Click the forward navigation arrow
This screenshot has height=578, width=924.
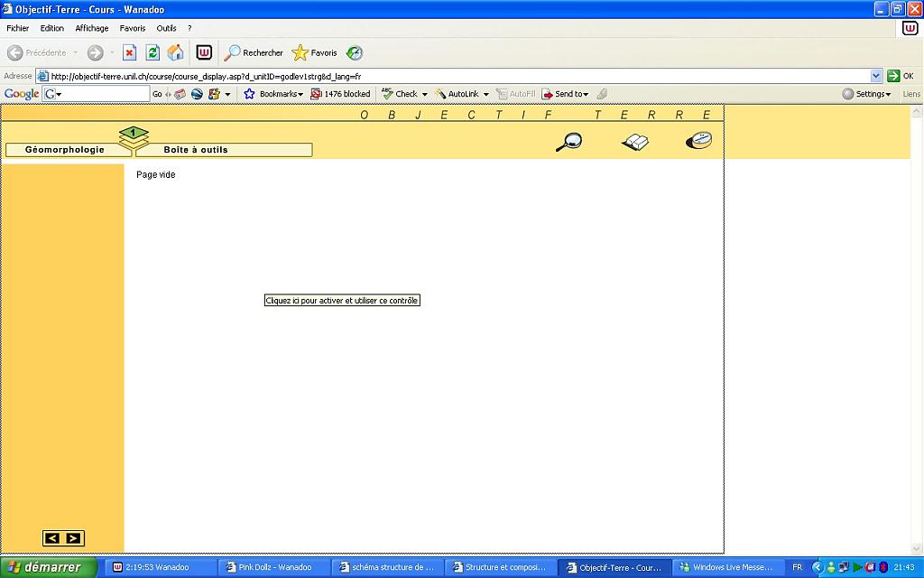(x=95, y=52)
